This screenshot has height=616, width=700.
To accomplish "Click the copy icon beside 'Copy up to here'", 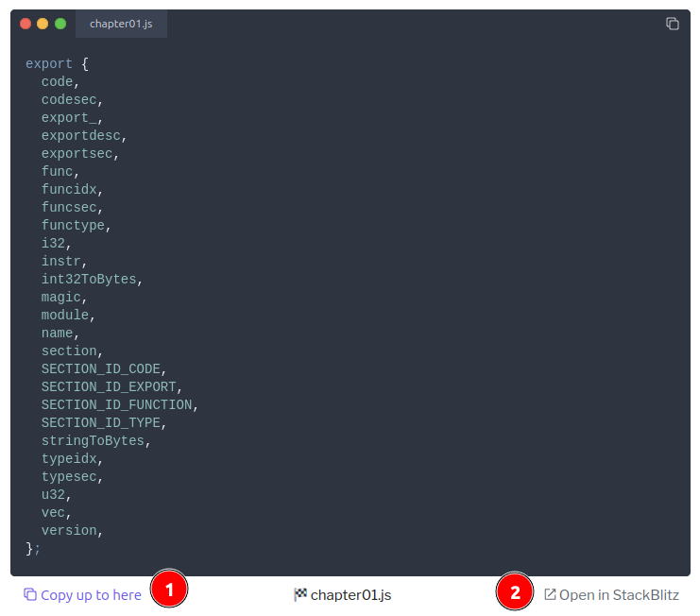I will click(x=30, y=594).
